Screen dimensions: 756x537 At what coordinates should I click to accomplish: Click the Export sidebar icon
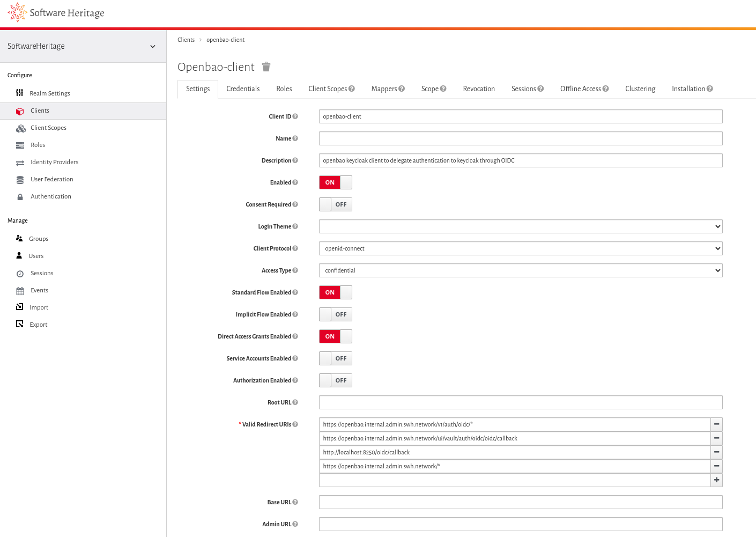pyautogui.click(x=20, y=324)
